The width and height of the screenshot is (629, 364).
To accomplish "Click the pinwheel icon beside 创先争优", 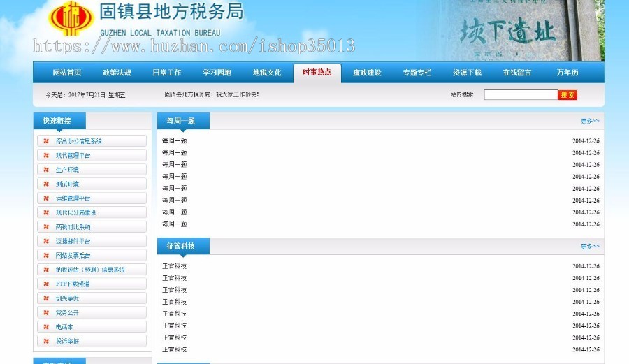I will pyautogui.click(x=46, y=298).
